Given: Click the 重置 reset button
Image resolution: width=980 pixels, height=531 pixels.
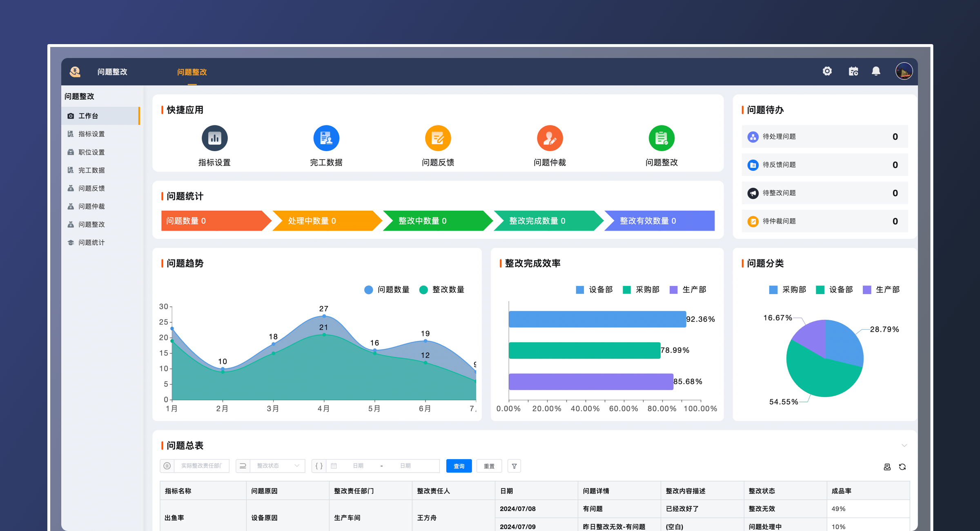Looking at the screenshot, I should click(x=489, y=466).
